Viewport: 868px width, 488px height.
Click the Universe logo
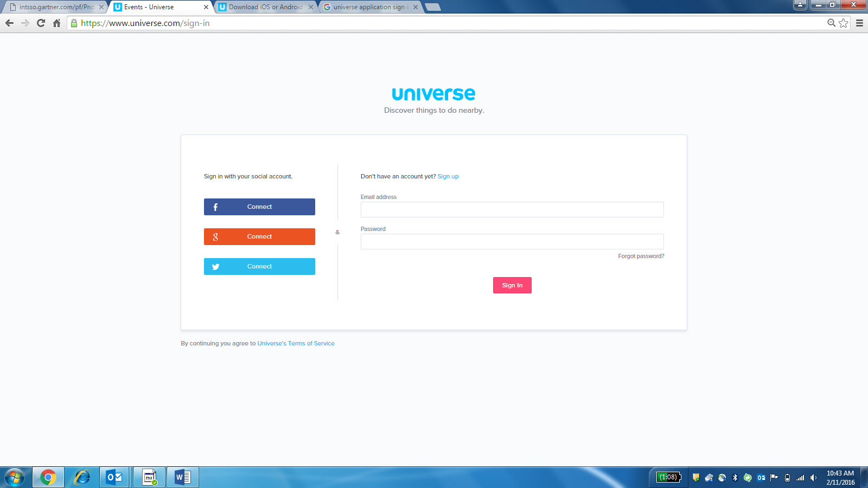coord(433,94)
